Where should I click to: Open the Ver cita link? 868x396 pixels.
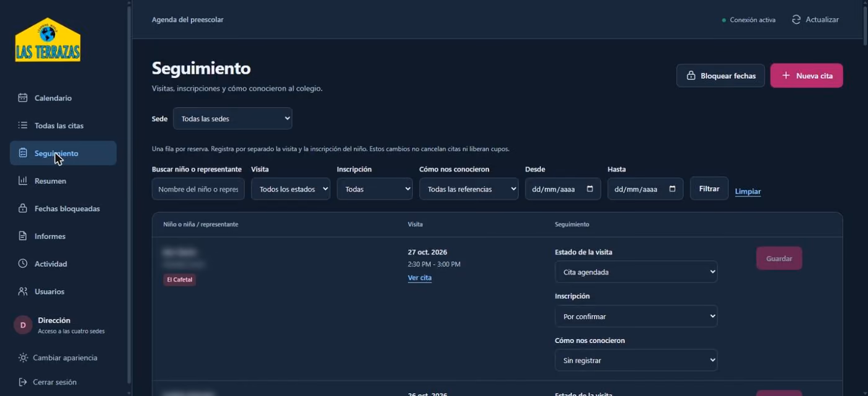click(420, 278)
